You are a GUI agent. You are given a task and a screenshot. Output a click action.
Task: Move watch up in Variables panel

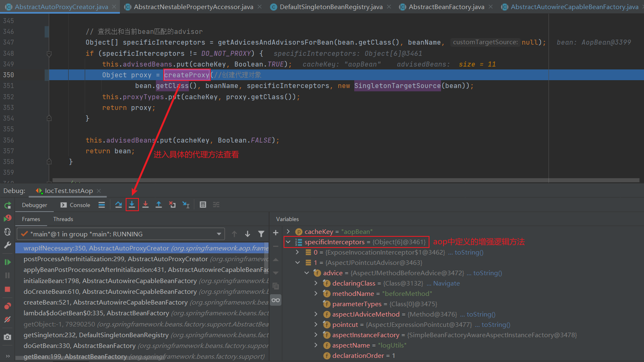point(276,260)
